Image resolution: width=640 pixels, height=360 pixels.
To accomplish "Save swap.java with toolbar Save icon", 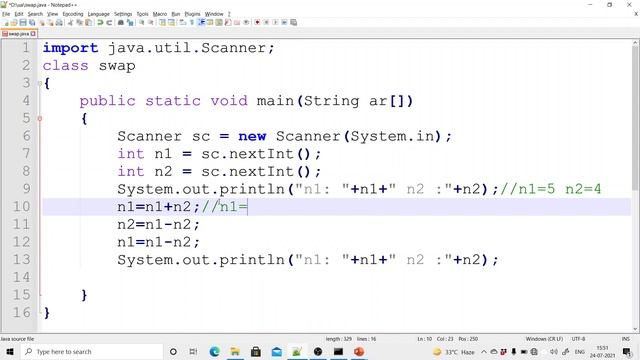I will point(23,22).
